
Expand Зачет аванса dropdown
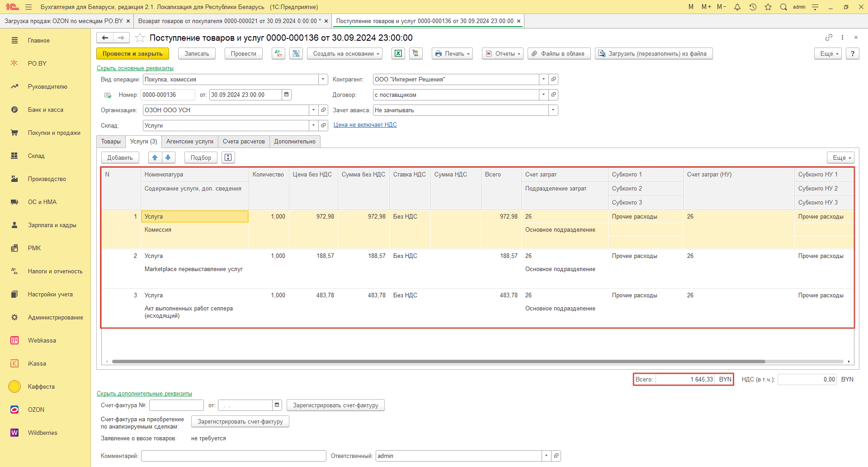tap(553, 110)
